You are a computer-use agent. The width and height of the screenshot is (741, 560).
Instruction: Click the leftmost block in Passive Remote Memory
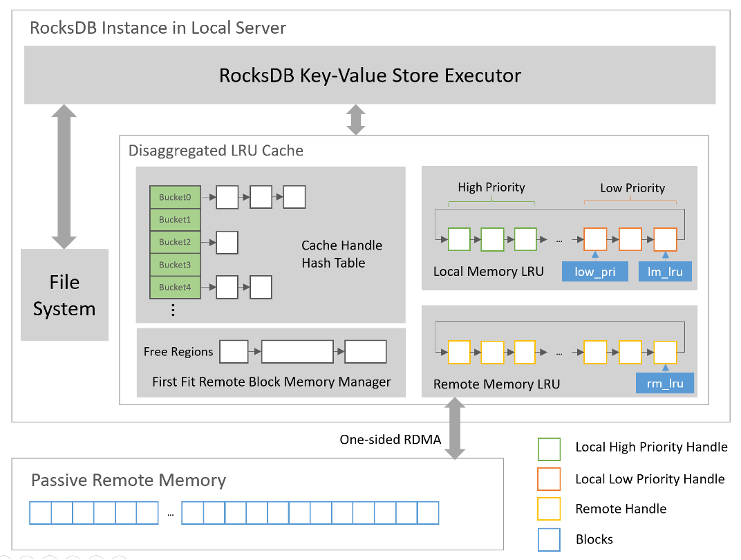point(40,513)
